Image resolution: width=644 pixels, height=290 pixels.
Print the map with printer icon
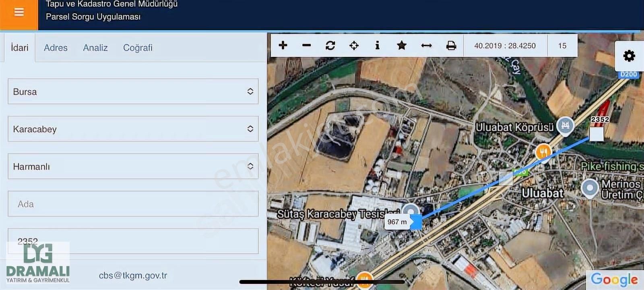(x=451, y=46)
